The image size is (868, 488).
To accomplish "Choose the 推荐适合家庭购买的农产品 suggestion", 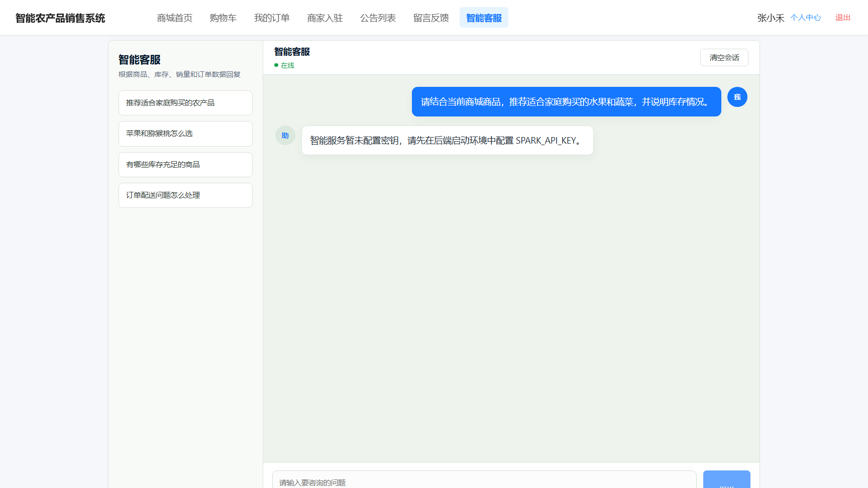I will tap(185, 103).
